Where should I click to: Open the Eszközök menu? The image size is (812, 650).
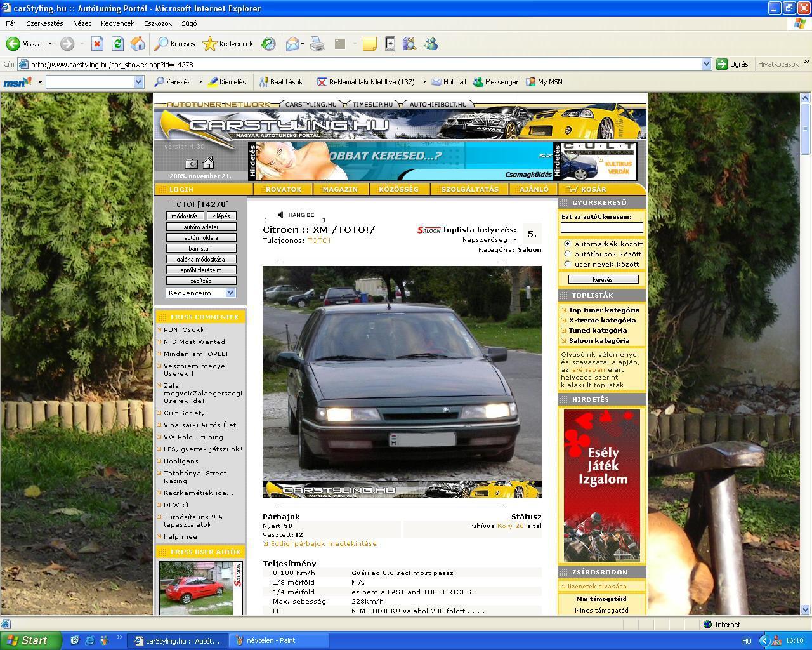158,23
